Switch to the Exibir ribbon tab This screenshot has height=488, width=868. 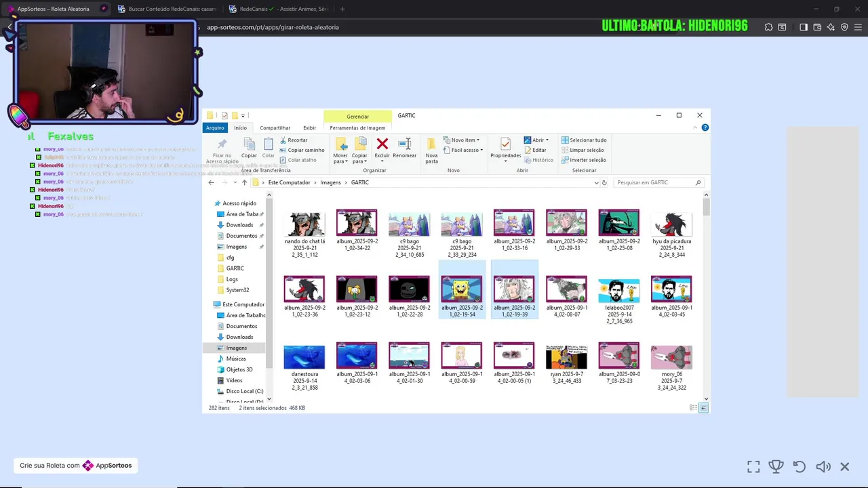[309, 127]
